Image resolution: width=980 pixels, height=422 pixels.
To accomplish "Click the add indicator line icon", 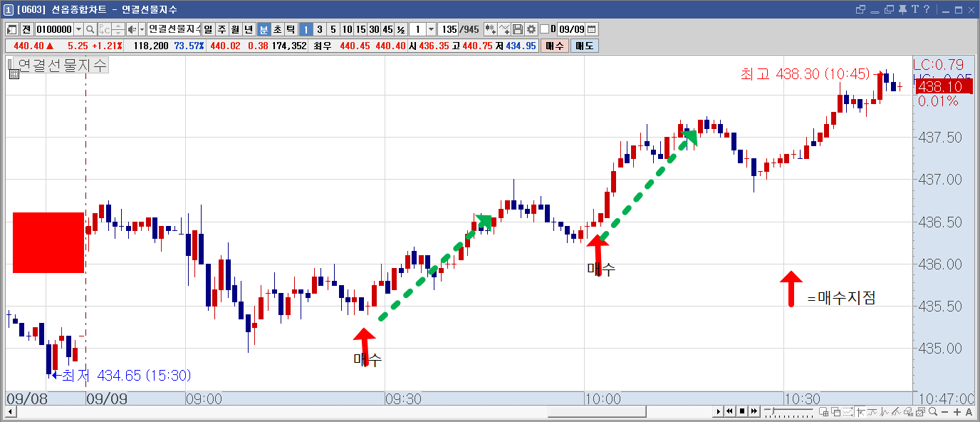I will (x=504, y=29).
